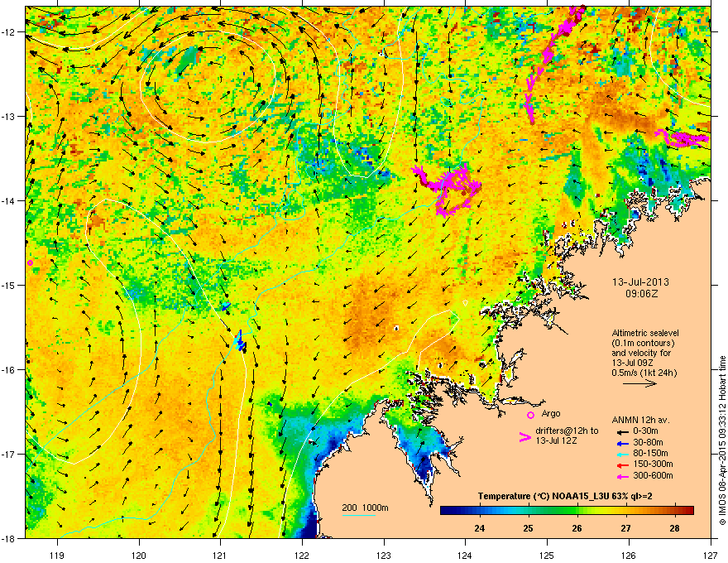Viewport: 728px width, 563px height.
Task: Click the 'Argo' legend label
Action: tap(551, 413)
